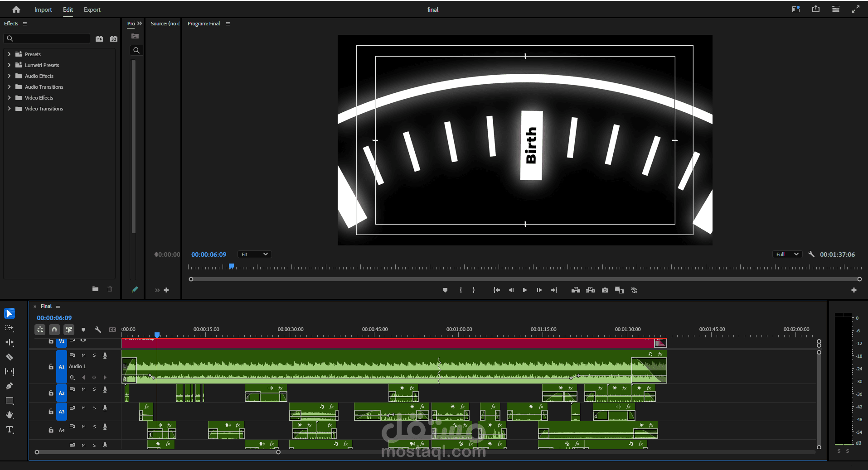Select the Hand tool

[9, 415]
